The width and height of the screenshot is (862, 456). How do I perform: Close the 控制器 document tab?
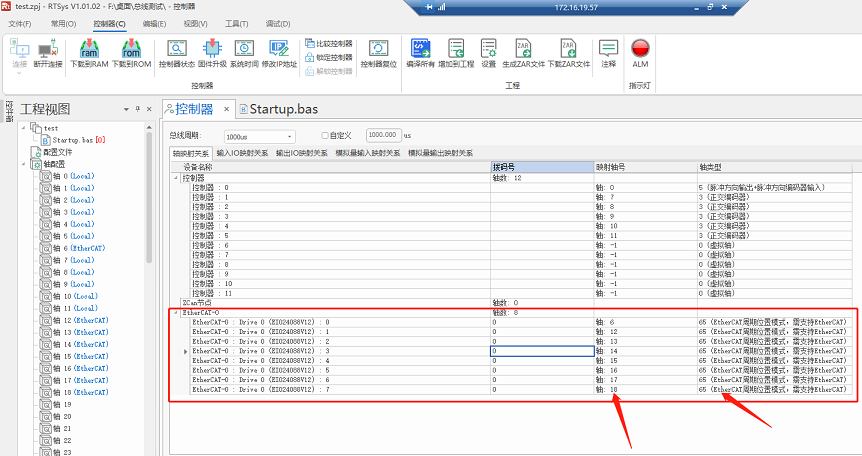tap(226, 109)
